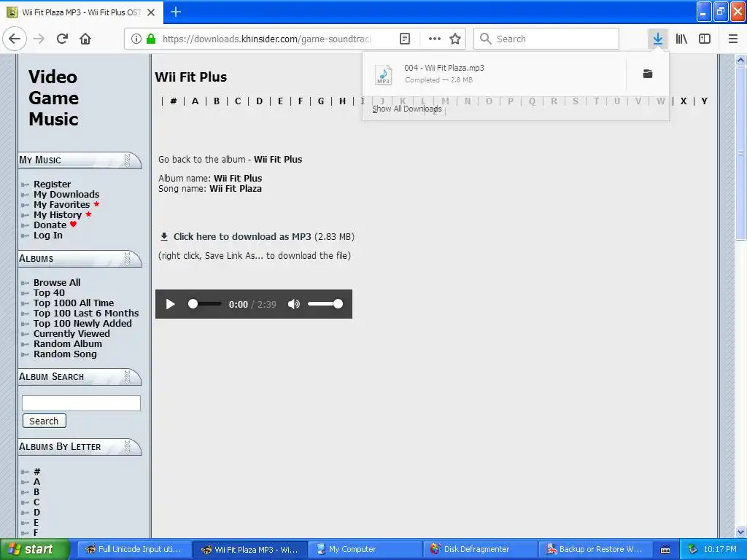The image size is (747, 560).
Task: Select the 004 - Wii Fit Plaza.mp3 download entry
Action: click(494, 74)
